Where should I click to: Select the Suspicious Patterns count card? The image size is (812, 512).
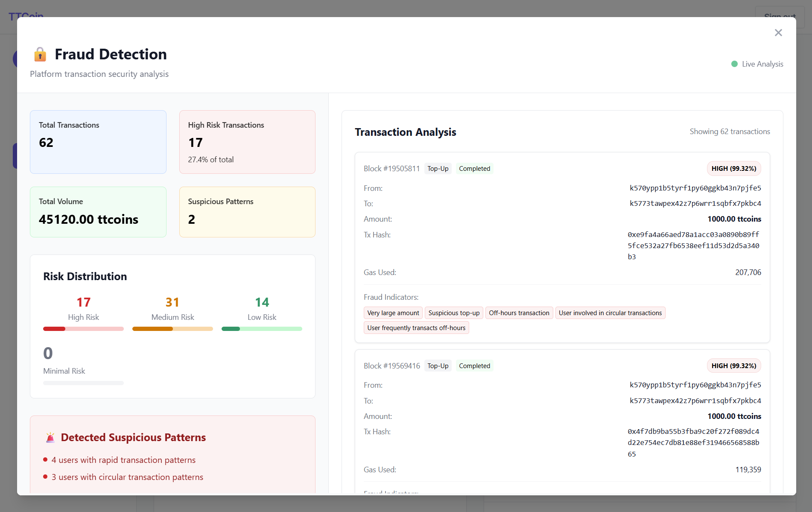point(247,212)
